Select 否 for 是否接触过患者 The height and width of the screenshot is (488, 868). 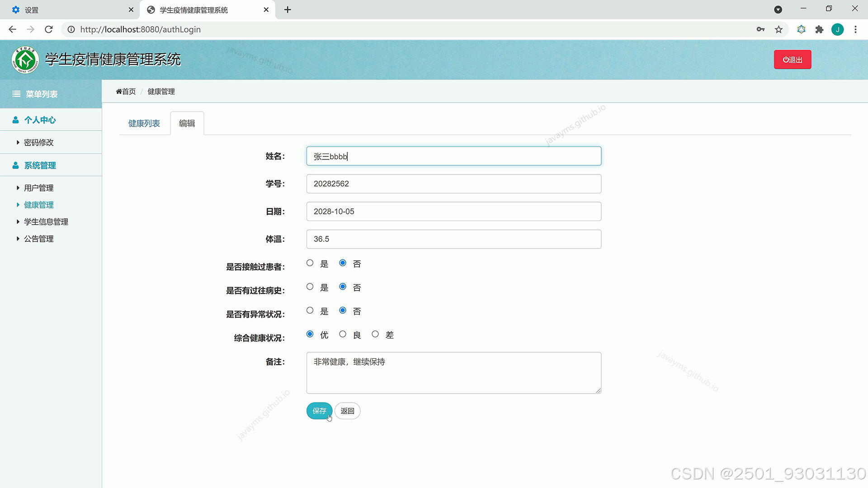pyautogui.click(x=343, y=263)
